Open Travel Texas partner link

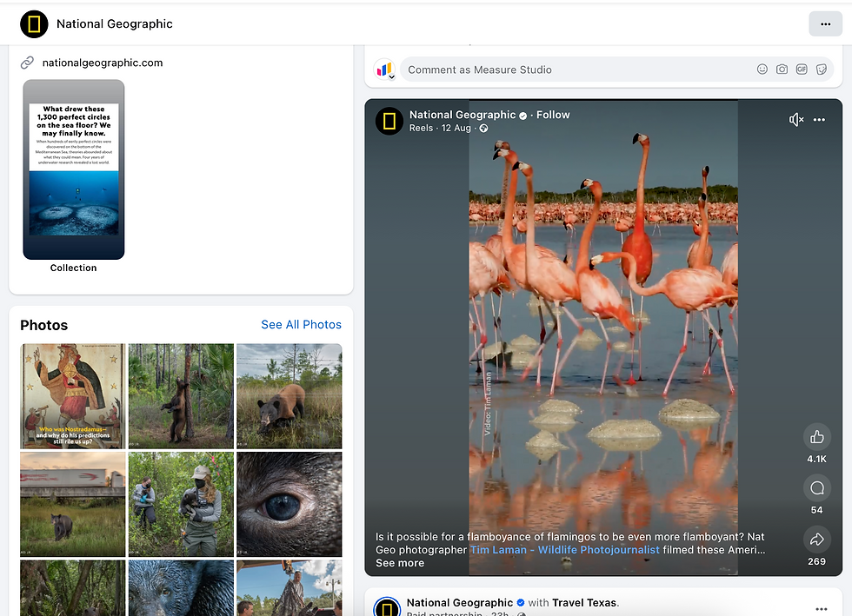pos(584,602)
